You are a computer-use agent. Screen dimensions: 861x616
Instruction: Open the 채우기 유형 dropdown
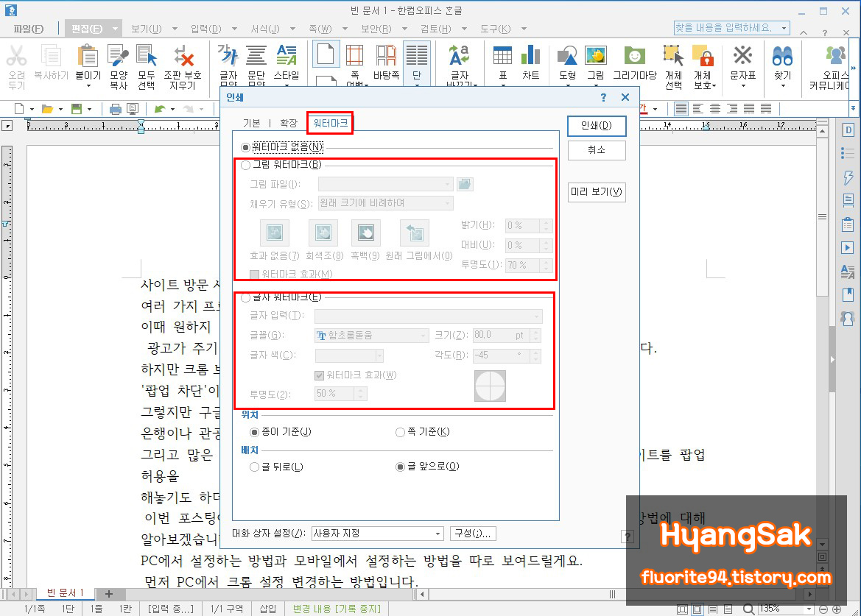(x=448, y=204)
